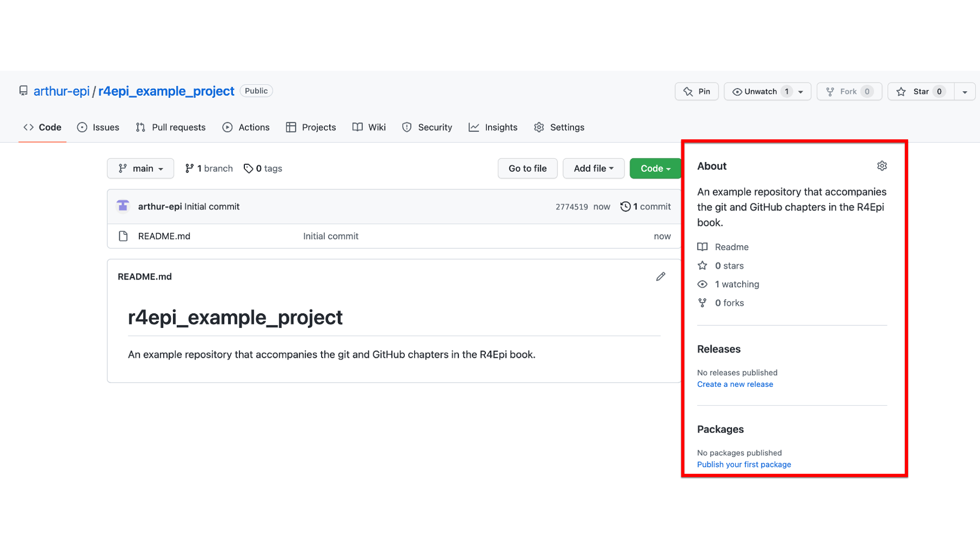
Task: Click the 'No releases published' text
Action: 737,373
